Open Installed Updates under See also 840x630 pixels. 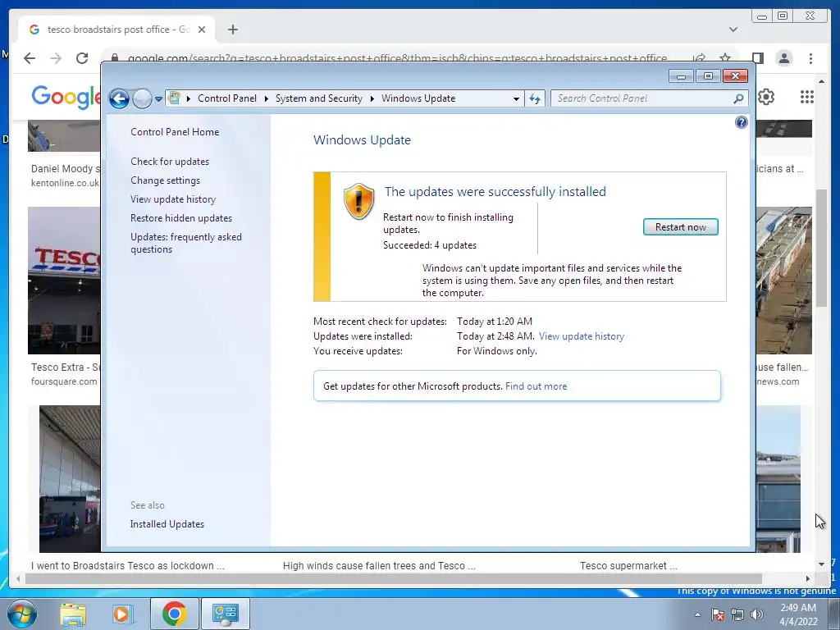pos(167,524)
